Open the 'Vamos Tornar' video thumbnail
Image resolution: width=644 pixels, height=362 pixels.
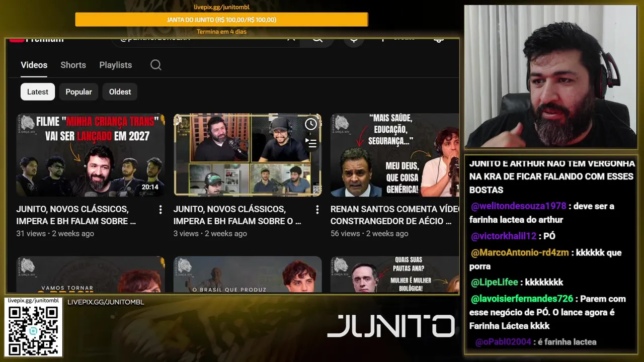pos(91,275)
